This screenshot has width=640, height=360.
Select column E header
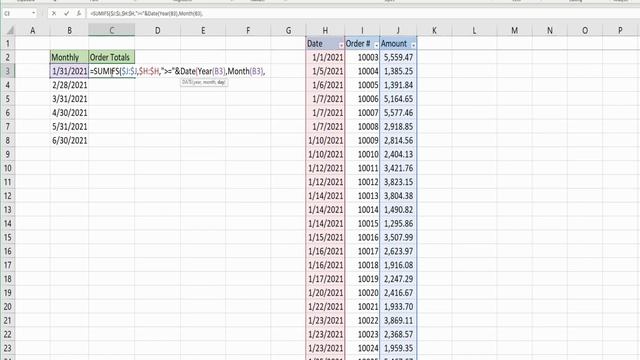[203, 30]
